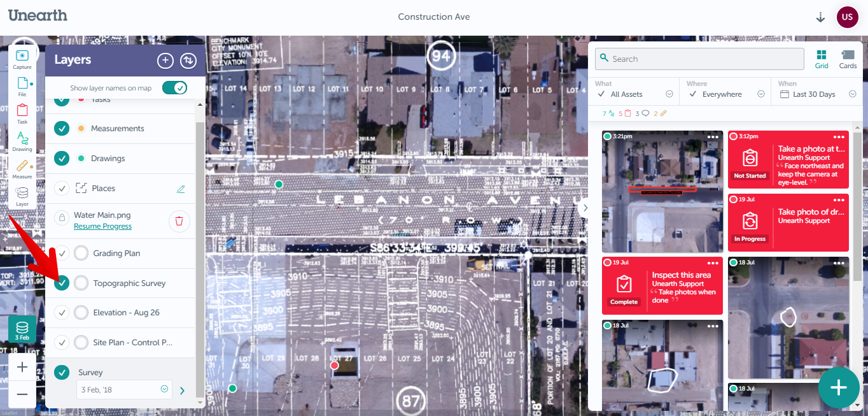
Task: Delete the Water Main.png upload
Action: pyautogui.click(x=179, y=221)
